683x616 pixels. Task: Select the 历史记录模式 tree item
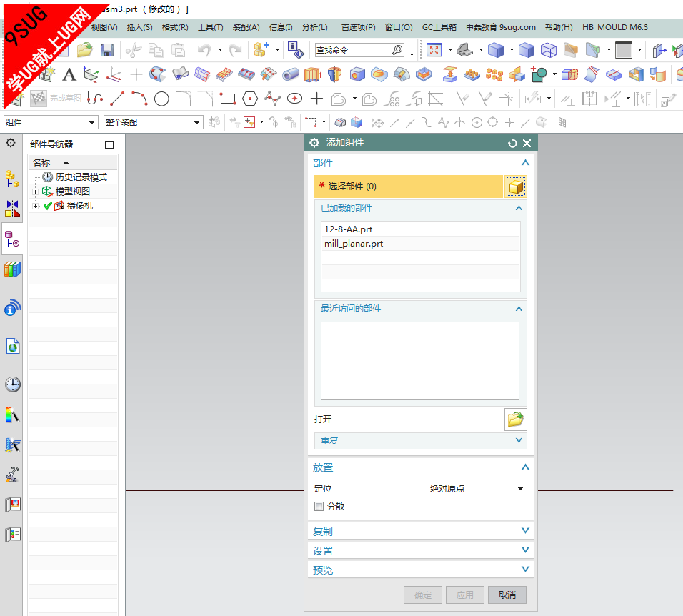pyautogui.click(x=81, y=177)
